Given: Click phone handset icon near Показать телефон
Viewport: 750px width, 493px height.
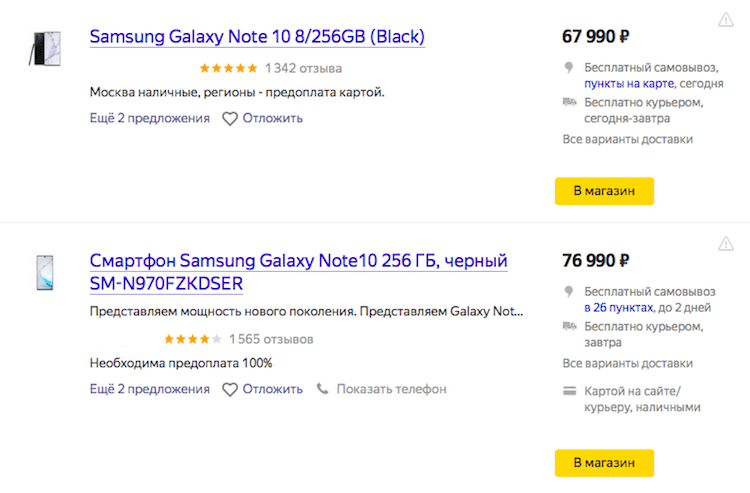Looking at the screenshot, I should pos(322,388).
